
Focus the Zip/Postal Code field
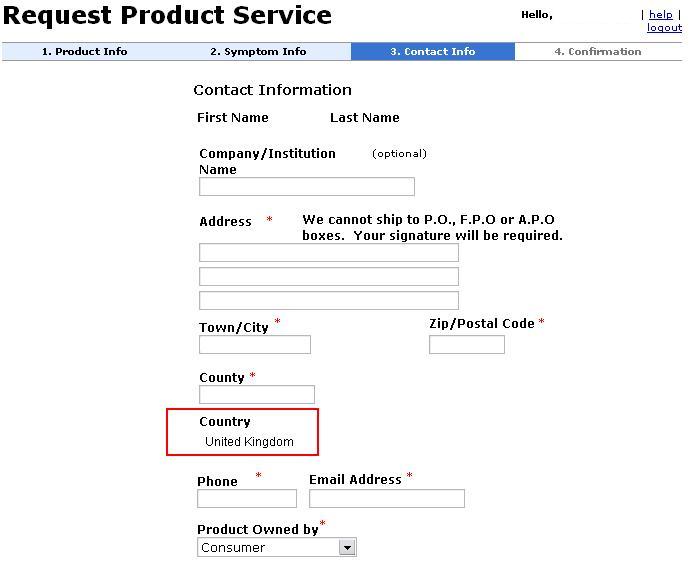tap(467, 344)
